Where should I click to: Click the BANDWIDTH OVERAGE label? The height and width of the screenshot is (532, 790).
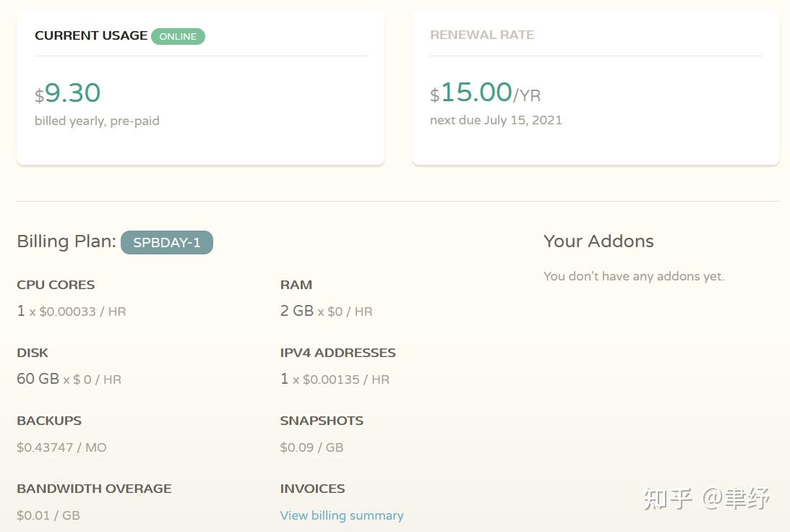pyautogui.click(x=94, y=489)
